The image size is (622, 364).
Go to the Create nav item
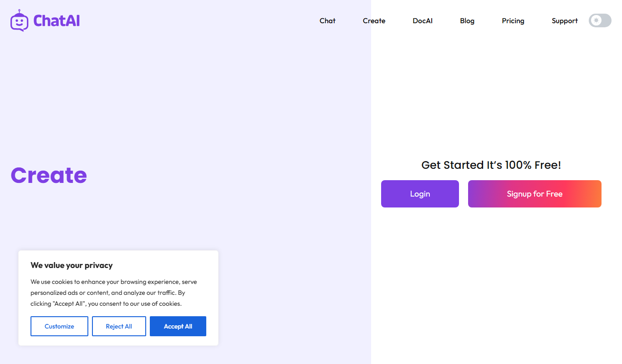(x=374, y=21)
